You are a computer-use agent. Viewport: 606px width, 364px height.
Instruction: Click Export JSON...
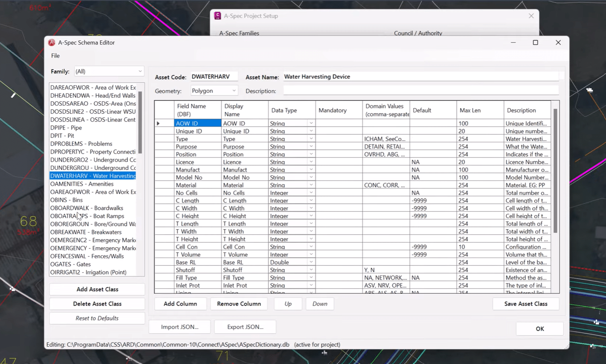click(x=245, y=327)
